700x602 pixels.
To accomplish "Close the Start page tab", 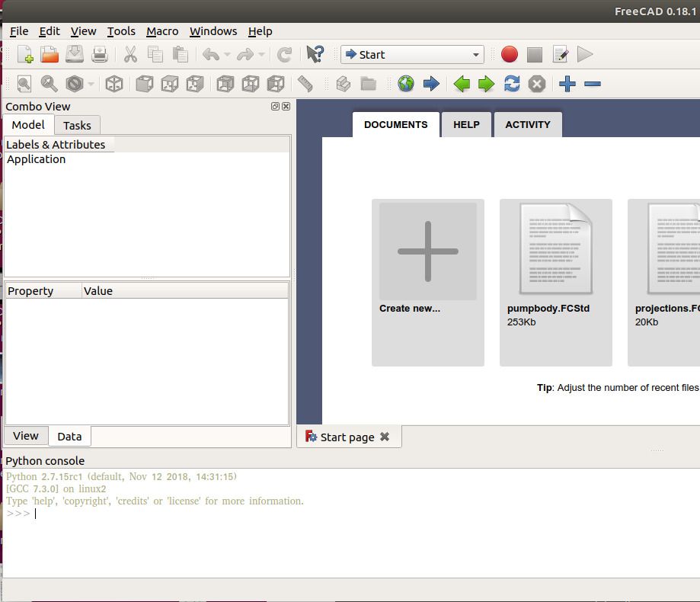I will [385, 437].
